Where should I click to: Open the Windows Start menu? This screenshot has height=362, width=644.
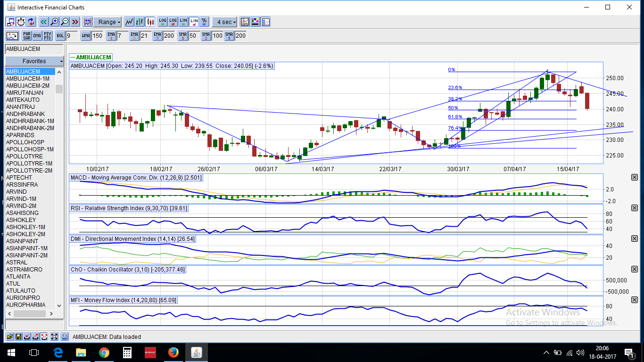(x=11, y=352)
